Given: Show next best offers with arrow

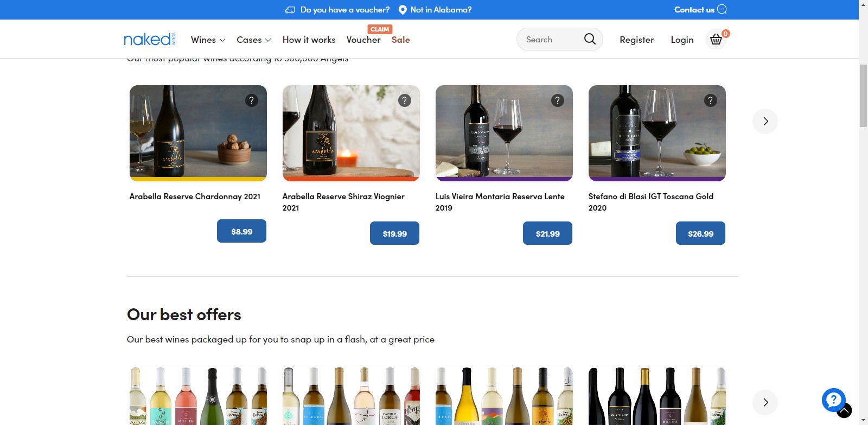Looking at the screenshot, I should (x=765, y=402).
